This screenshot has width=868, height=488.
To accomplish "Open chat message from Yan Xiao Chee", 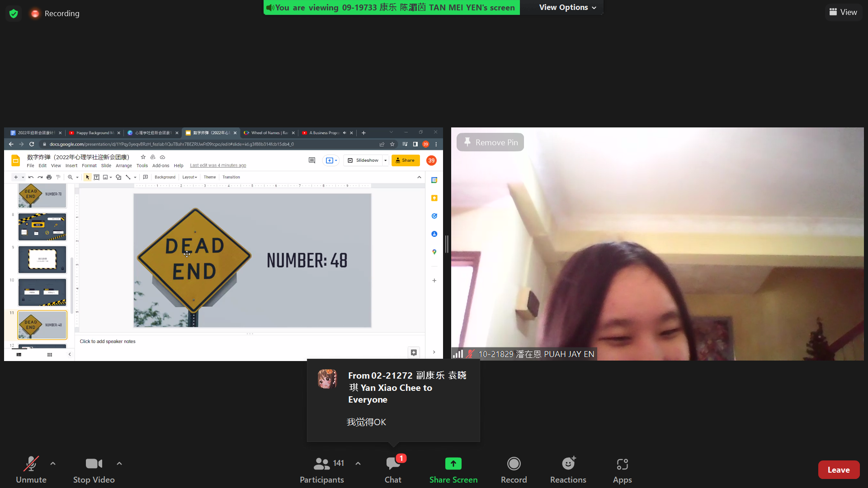I will 393,400.
